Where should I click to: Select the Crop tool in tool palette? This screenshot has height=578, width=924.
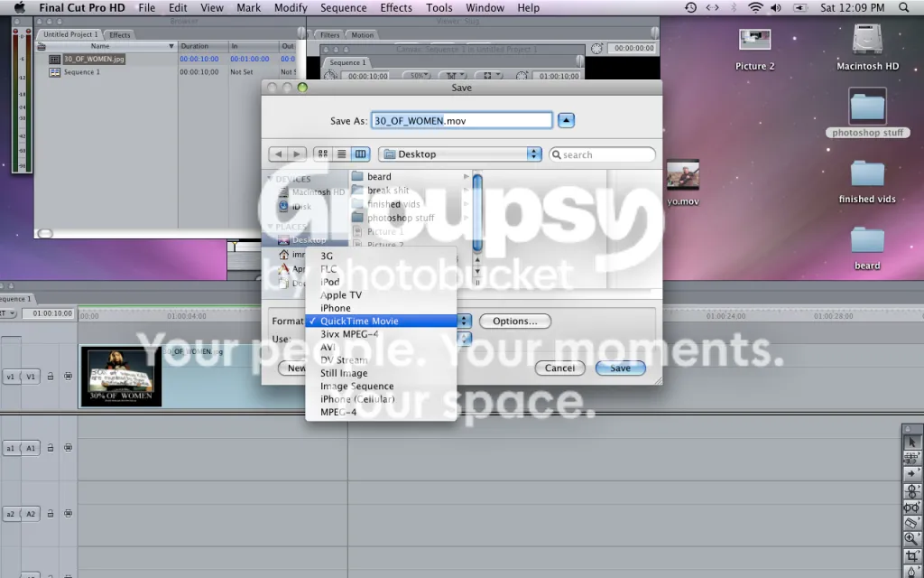pyautogui.click(x=911, y=555)
